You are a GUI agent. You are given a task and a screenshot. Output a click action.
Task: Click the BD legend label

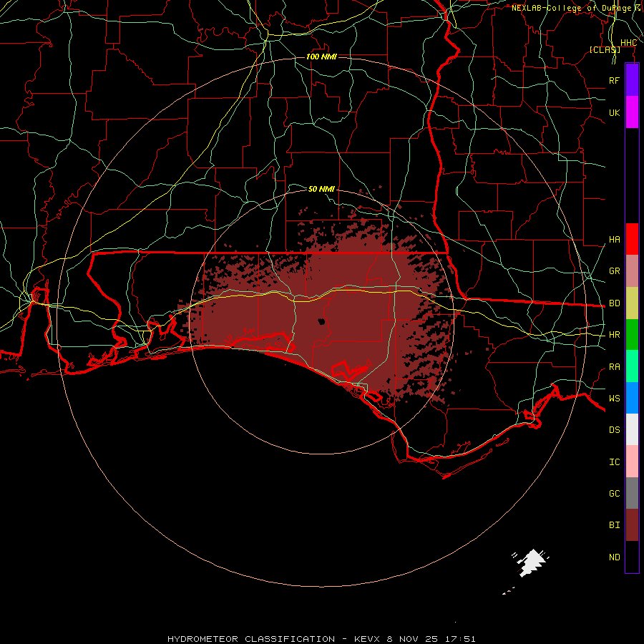click(614, 303)
